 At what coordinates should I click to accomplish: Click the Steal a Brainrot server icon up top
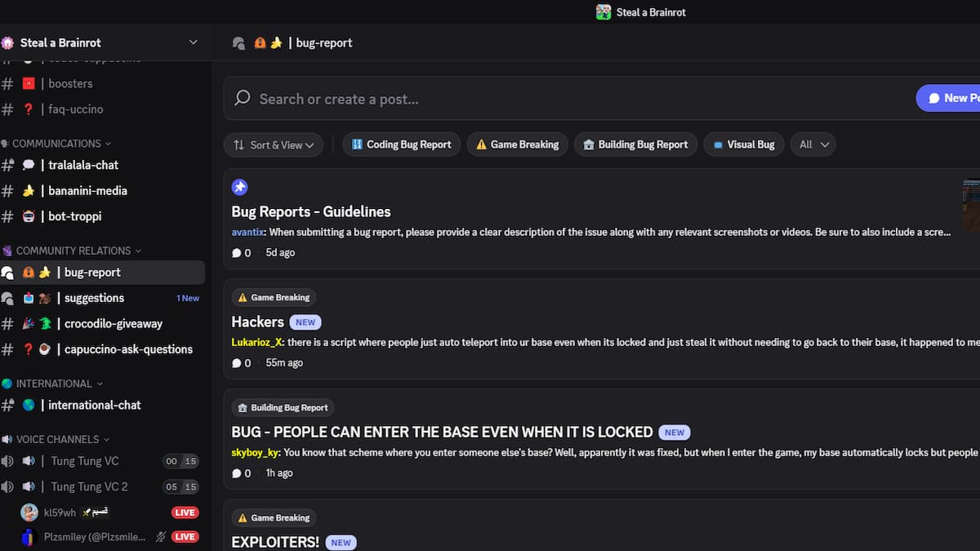[604, 12]
